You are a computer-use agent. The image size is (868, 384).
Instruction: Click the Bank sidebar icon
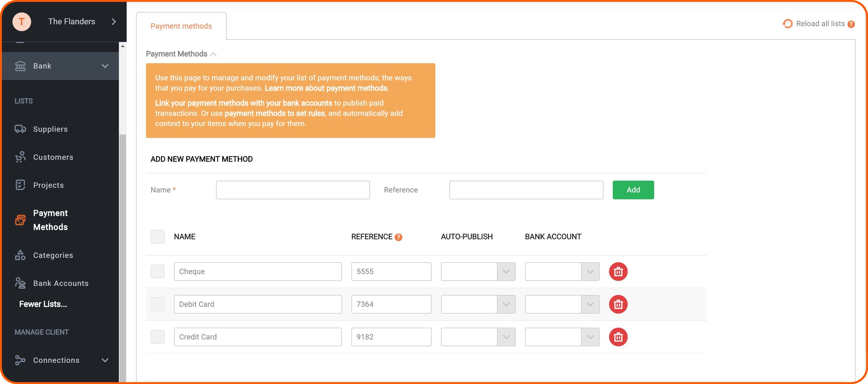click(20, 66)
